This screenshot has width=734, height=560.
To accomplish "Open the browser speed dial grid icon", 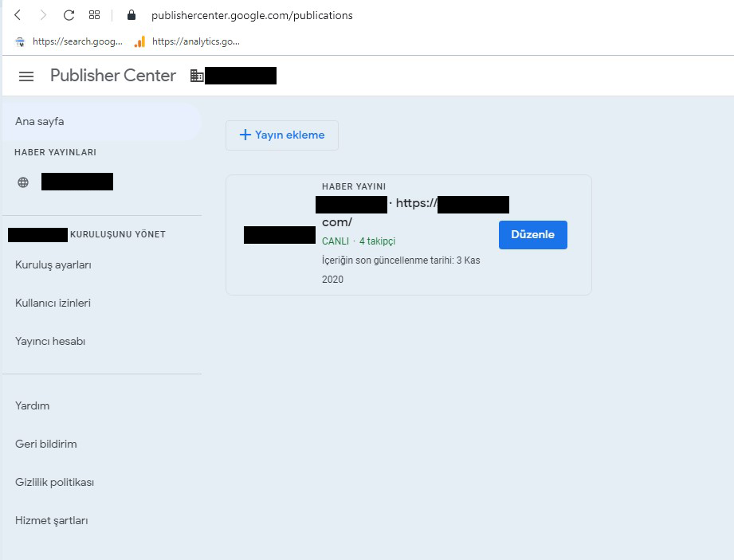I will (x=94, y=15).
